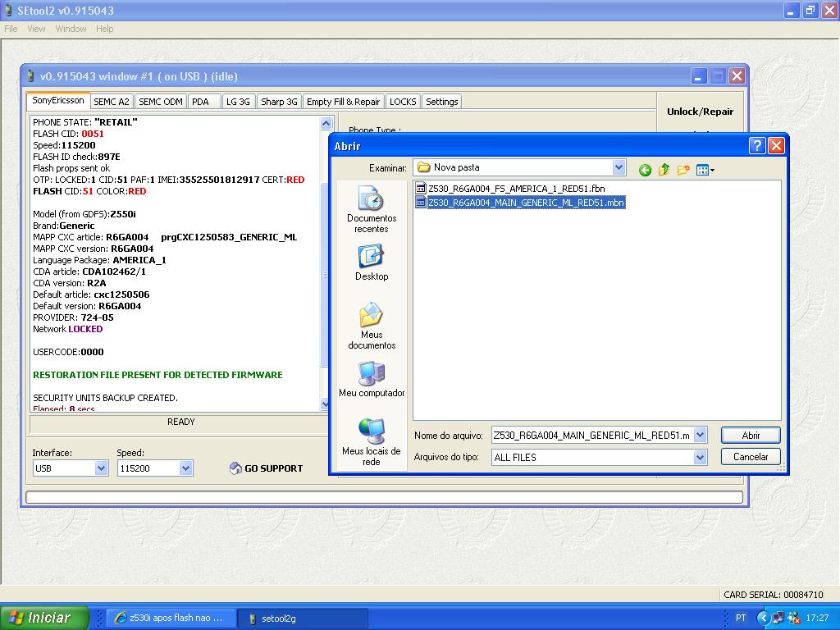Click the taskbar clock showing 17:27
Viewport: 840px width, 630px height.
point(817,618)
